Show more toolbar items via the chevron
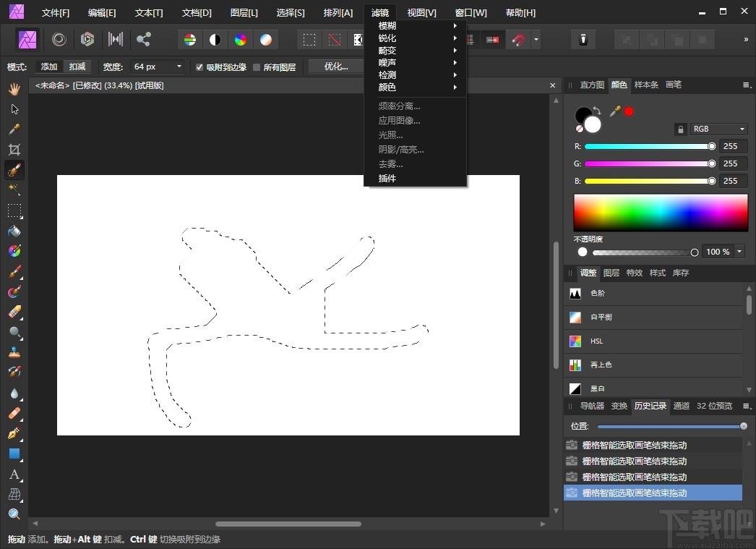 click(x=746, y=40)
